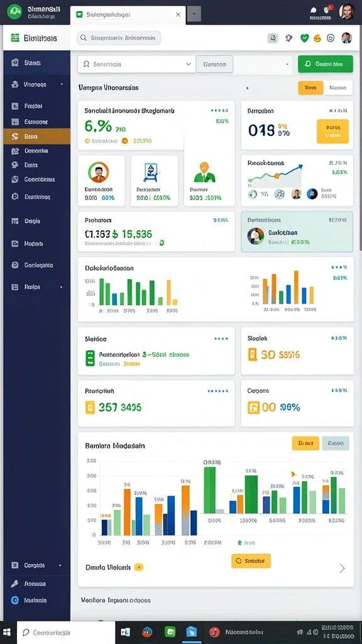The image size is (362, 644).
Task: Open the circular clock icon in header
Action: [331, 38]
